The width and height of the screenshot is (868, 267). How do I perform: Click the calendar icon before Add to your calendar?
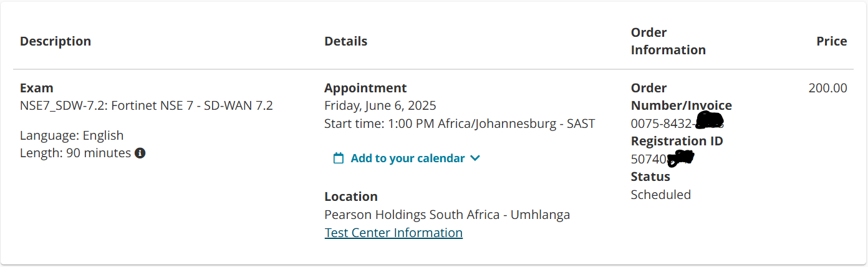click(339, 158)
